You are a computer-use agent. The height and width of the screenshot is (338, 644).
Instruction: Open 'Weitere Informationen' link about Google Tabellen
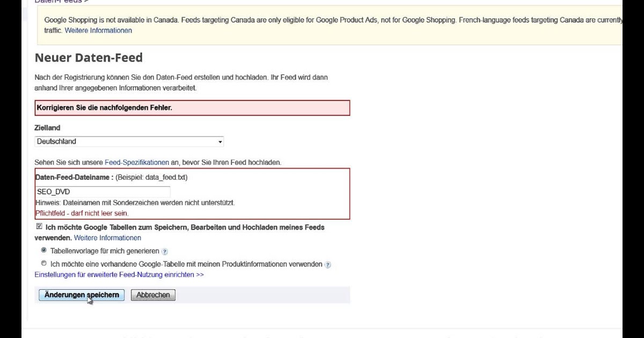(x=107, y=238)
